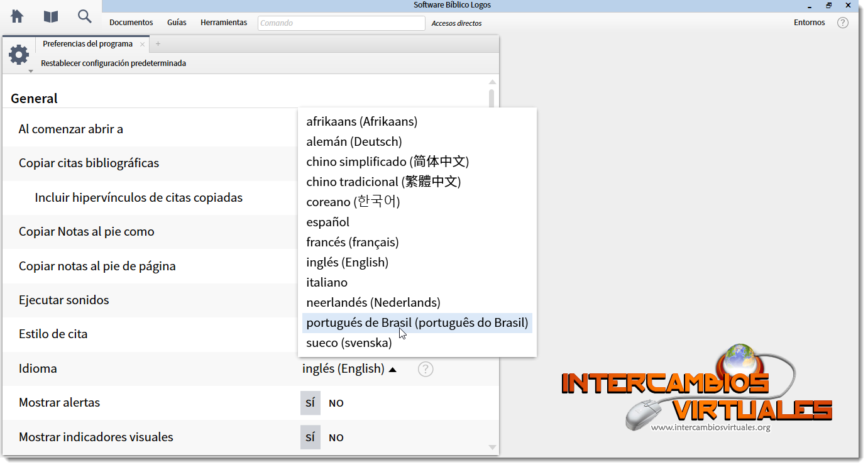Select the Preferencias del programa tab
Image resolution: width=868 pixels, height=467 pixels.
87,44
